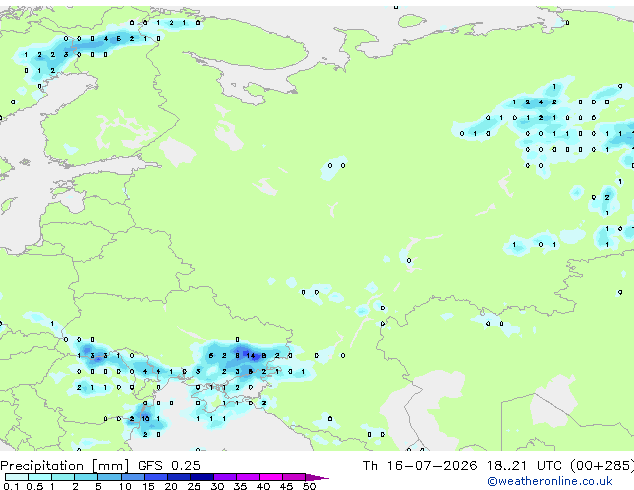
Task: Click the '18..21 UTC' time range
Action: (x=524, y=466)
